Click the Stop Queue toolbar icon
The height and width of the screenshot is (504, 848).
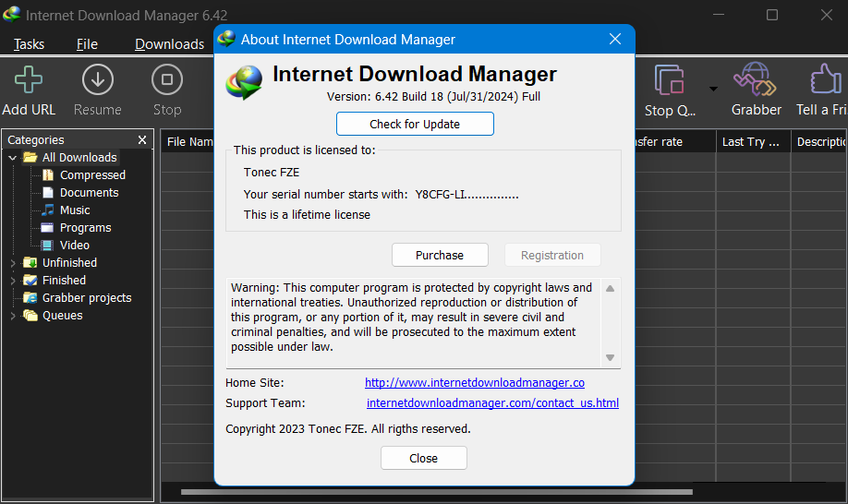tap(670, 80)
